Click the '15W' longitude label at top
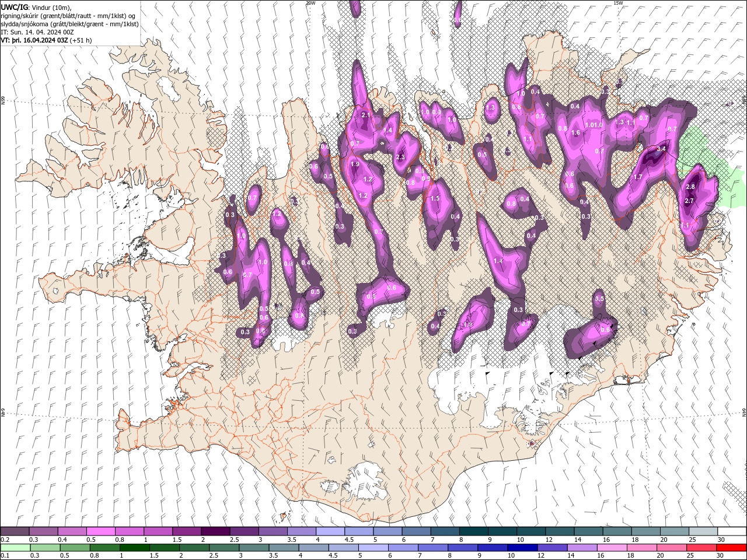The image size is (747, 560). [618, 3]
